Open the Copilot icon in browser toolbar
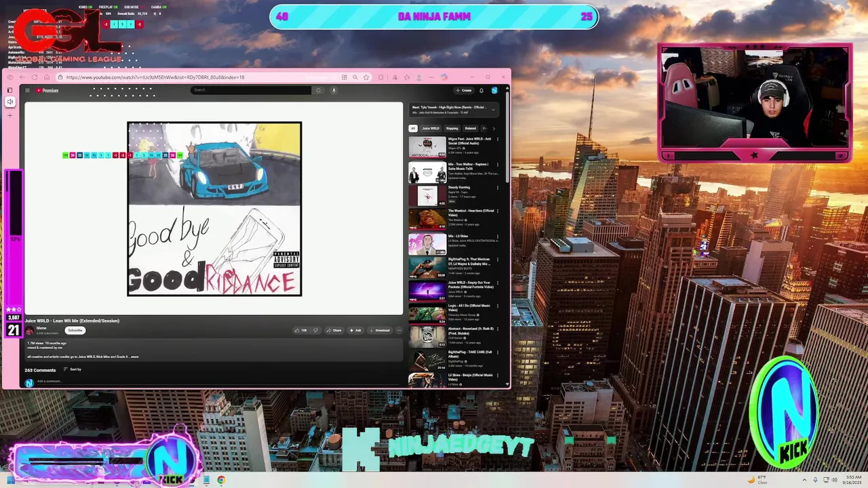 (443, 77)
